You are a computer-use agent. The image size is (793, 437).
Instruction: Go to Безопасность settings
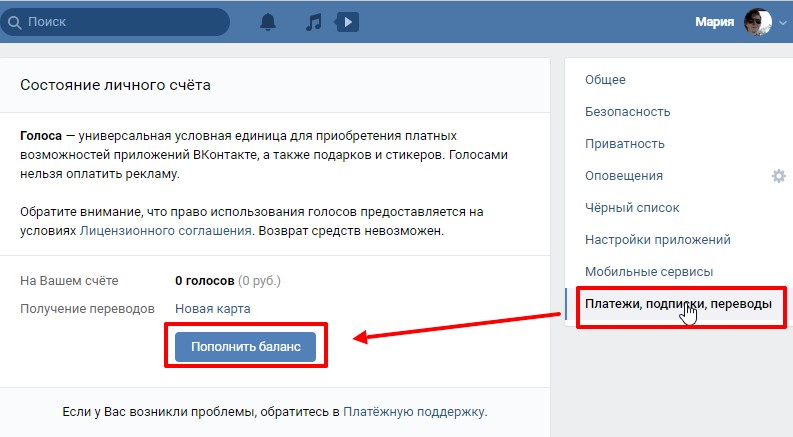click(x=628, y=112)
